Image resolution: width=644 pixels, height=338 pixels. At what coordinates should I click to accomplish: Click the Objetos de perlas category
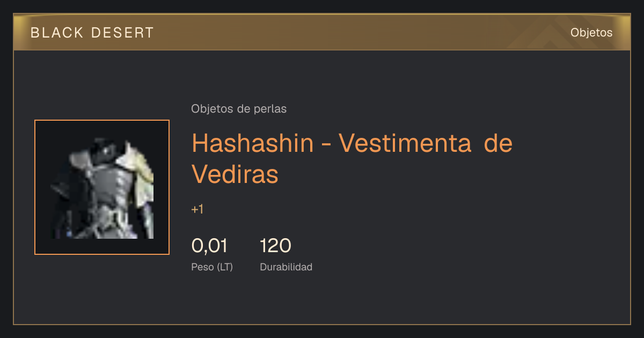point(239,109)
